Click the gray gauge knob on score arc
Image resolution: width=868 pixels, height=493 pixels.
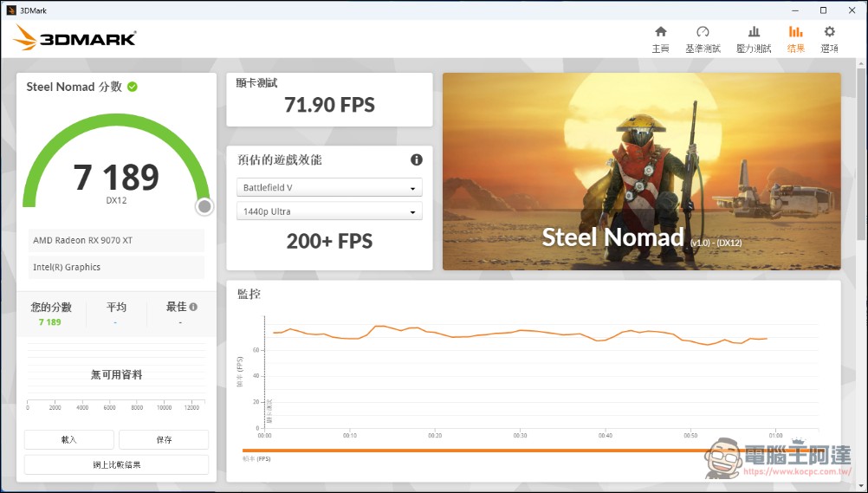[204, 206]
